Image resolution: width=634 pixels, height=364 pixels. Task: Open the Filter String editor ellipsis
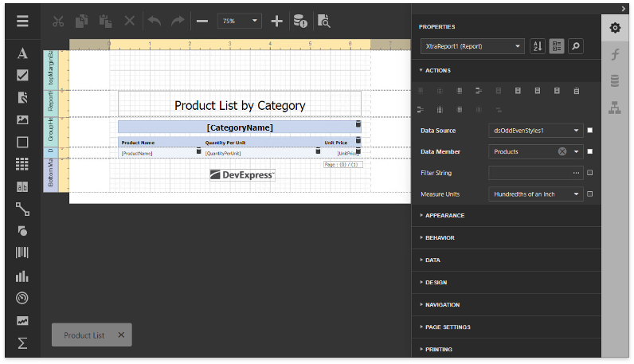point(576,173)
